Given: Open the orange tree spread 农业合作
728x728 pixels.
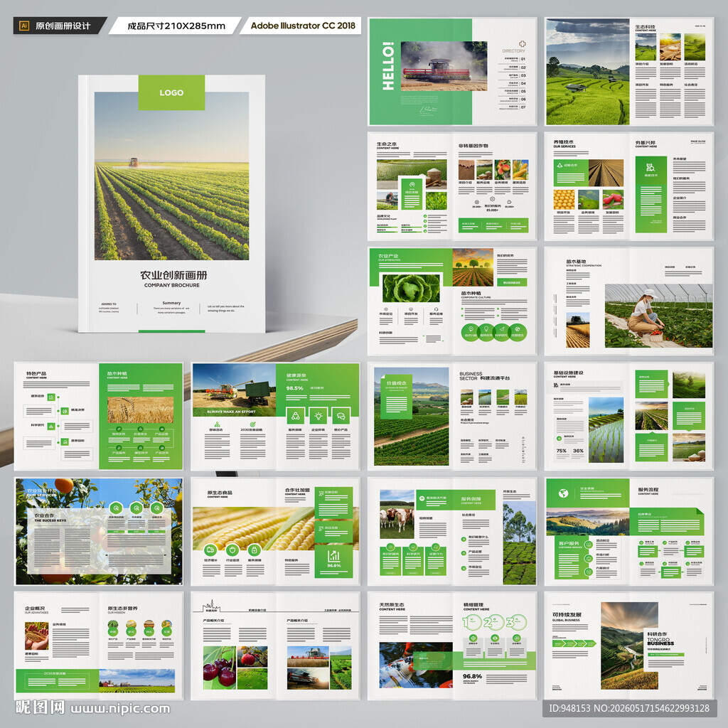Looking at the screenshot, I should tap(99, 532).
